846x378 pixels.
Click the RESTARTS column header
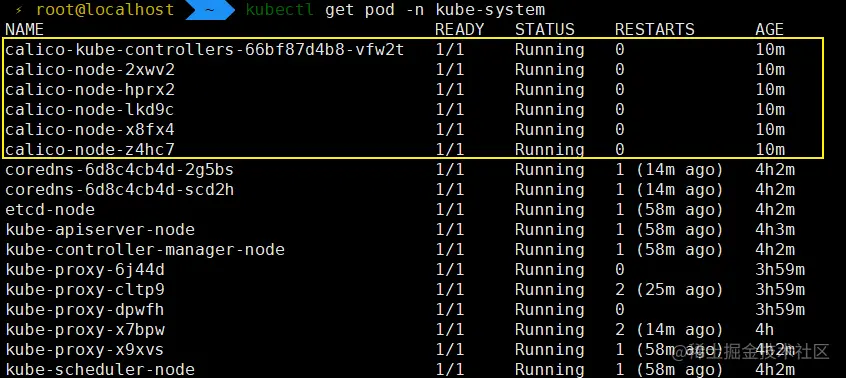tap(654, 30)
